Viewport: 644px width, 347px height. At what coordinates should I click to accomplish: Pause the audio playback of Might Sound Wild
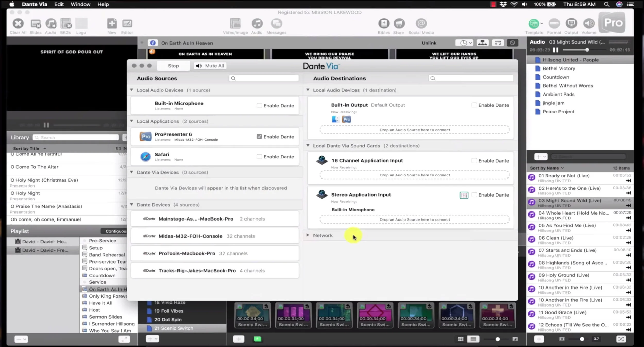click(556, 50)
